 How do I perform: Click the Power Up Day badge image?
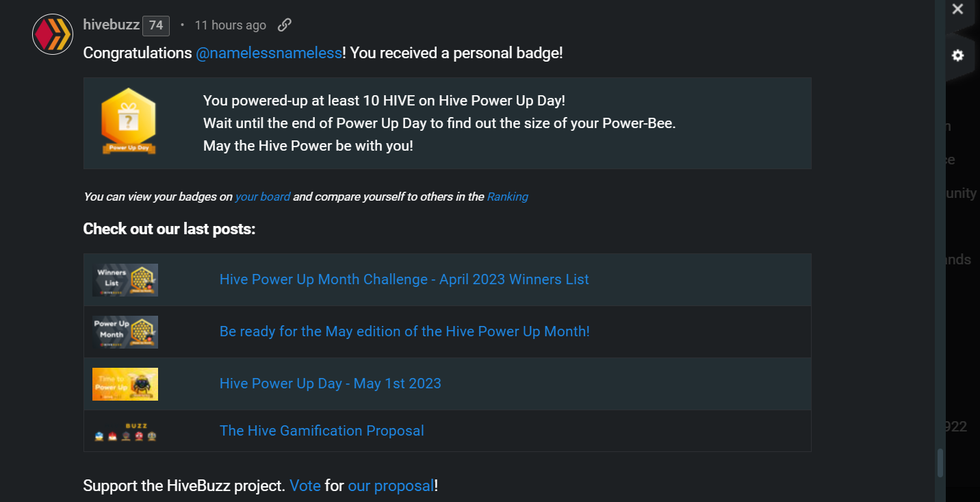pyautogui.click(x=129, y=121)
